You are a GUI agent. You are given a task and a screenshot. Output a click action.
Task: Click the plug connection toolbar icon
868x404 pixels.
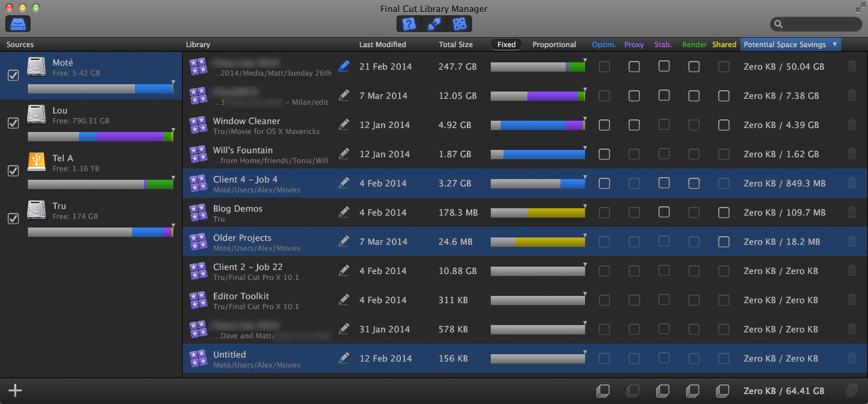[434, 24]
